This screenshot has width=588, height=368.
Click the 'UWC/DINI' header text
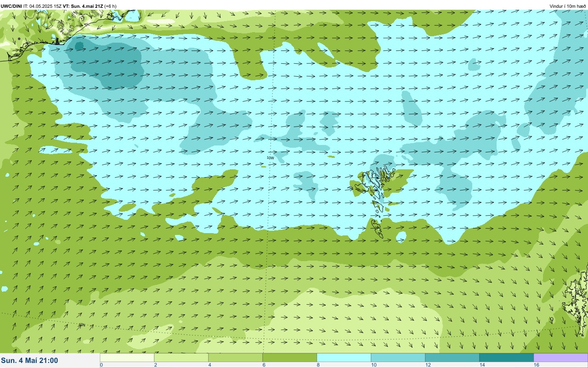pyautogui.click(x=11, y=6)
